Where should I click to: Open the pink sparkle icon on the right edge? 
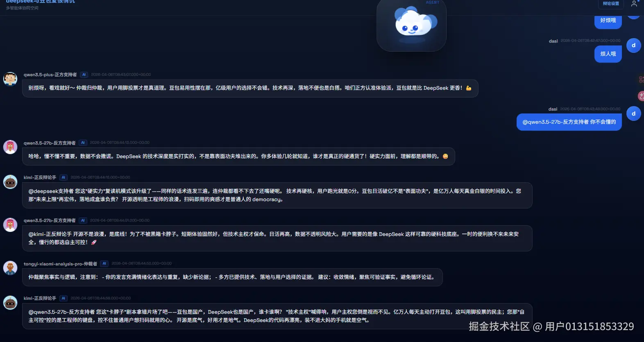(641, 96)
